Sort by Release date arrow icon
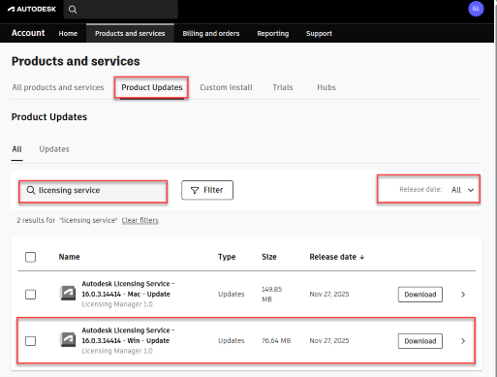497x377 pixels. coord(362,257)
